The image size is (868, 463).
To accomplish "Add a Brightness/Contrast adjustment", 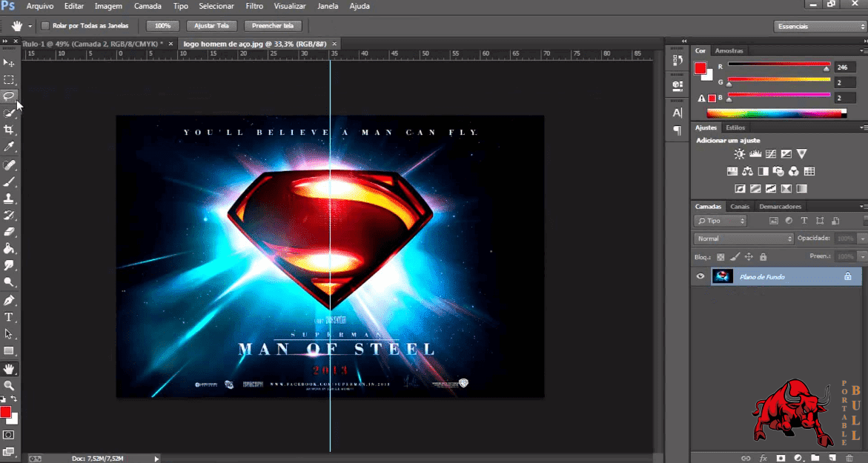I will [740, 154].
